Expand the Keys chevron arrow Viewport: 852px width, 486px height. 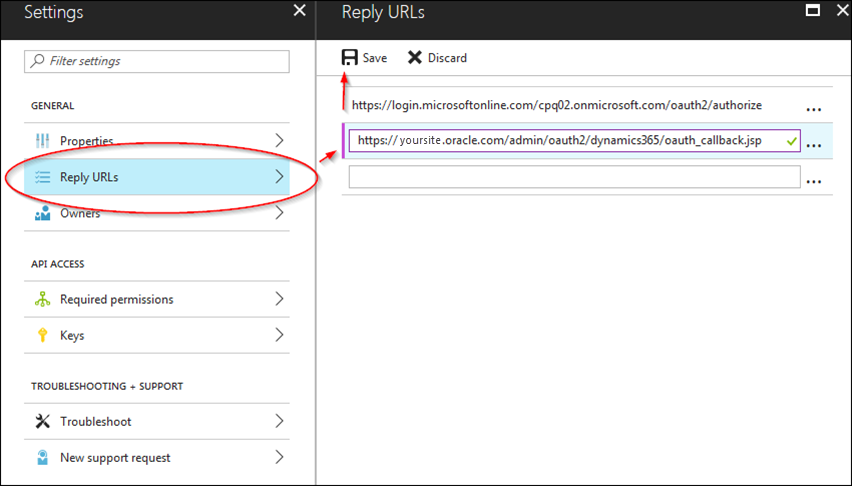pos(279,335)
